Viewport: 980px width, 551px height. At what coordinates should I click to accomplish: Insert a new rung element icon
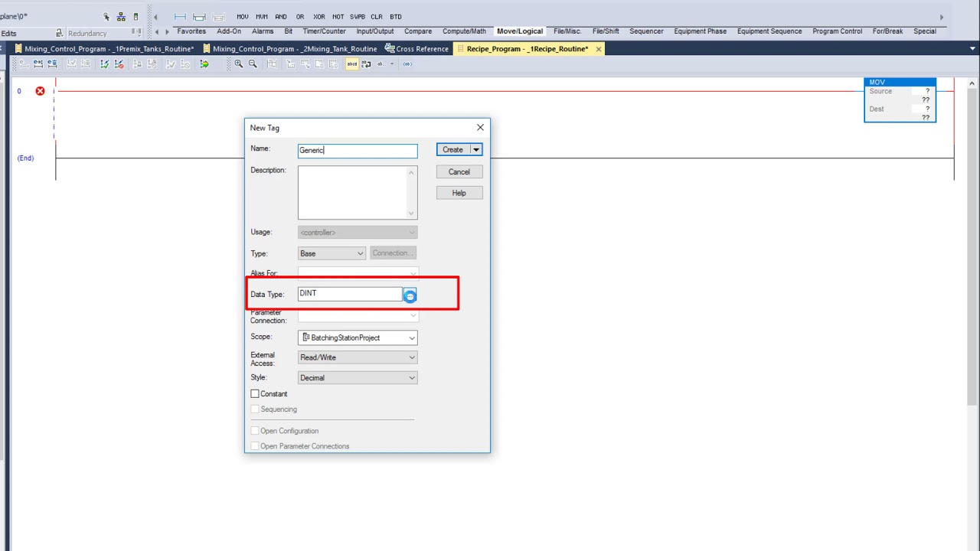180,16
